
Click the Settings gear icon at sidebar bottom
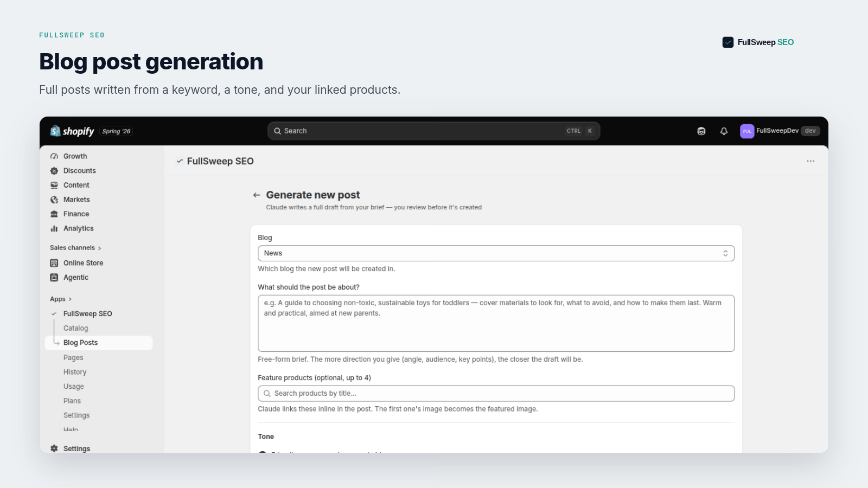[x=54, y=448]
